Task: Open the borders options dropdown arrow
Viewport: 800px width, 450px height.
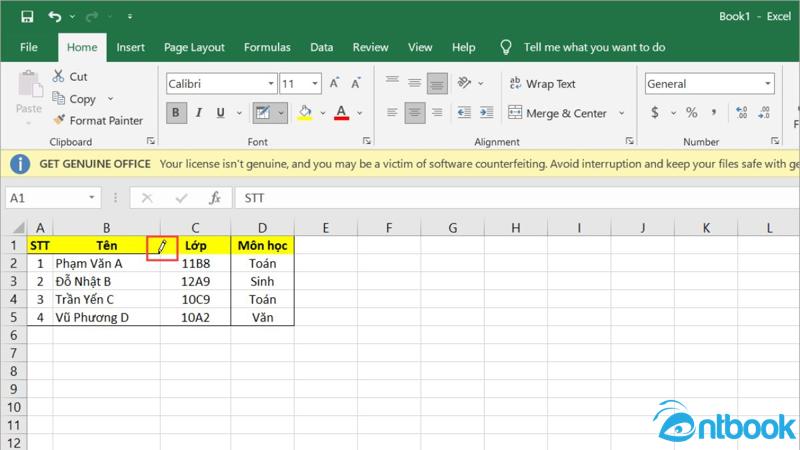Action: click(x=281, y=113)
